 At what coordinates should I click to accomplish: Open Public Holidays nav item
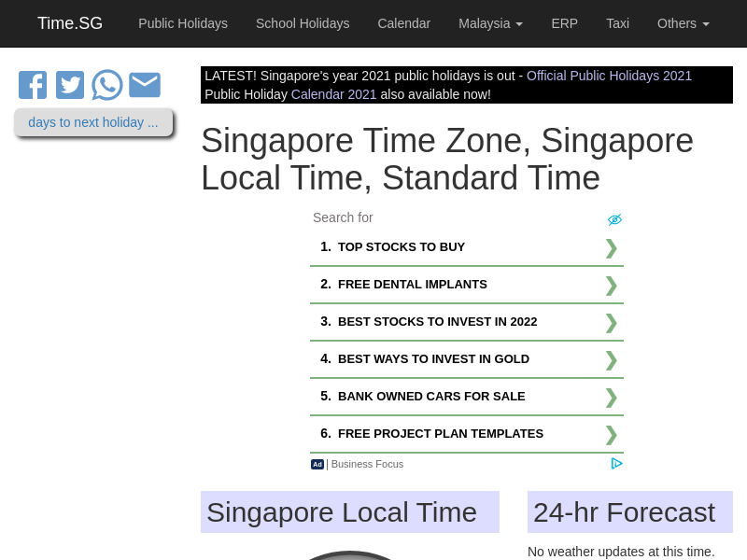(183, 23)
